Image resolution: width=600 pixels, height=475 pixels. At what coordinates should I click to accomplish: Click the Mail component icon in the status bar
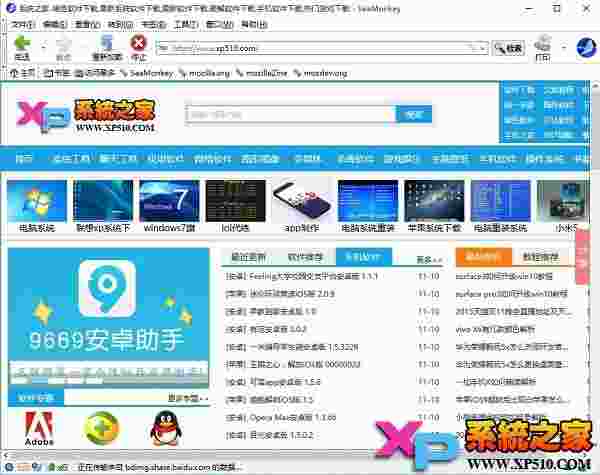23,467
